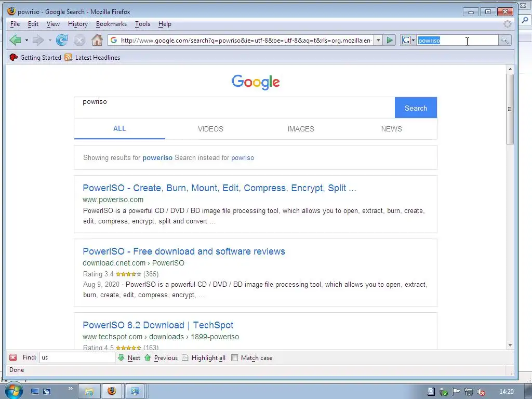
Task: Open the Windows Start orb
Action: (14, 391)
